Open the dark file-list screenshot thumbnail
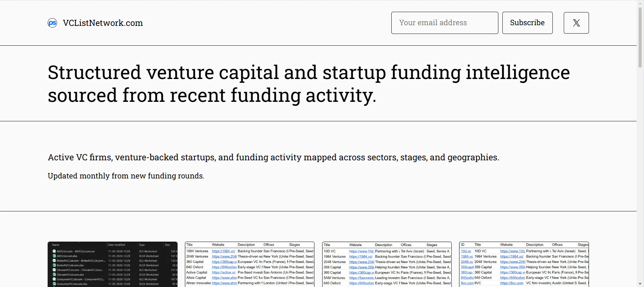 click(x=113, y=264)
